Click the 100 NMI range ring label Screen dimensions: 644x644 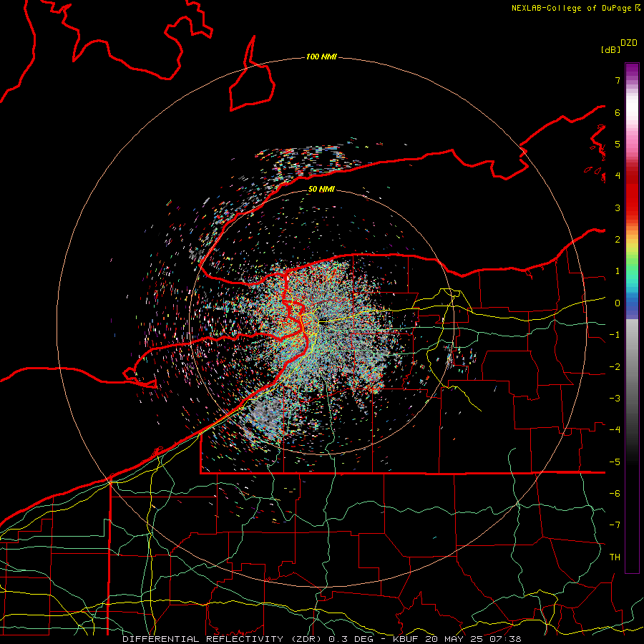321,57
